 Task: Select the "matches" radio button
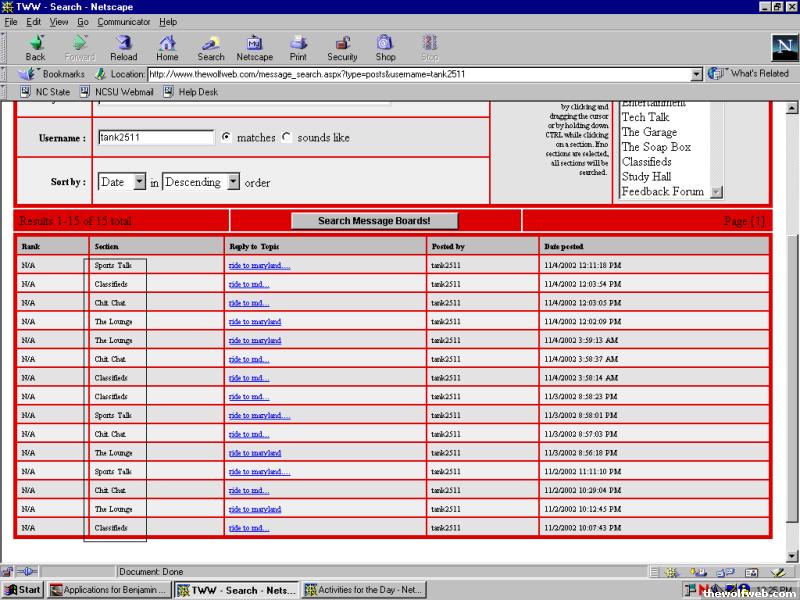226,137
